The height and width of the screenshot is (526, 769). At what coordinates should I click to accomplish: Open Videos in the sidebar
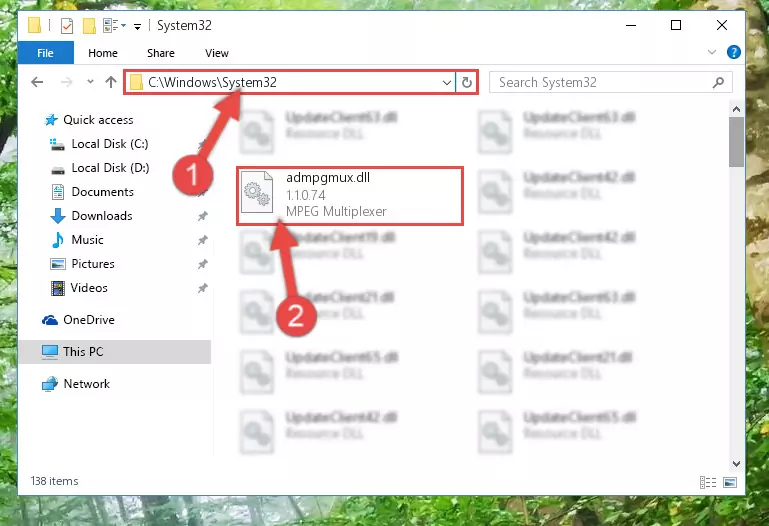[89, 288]
